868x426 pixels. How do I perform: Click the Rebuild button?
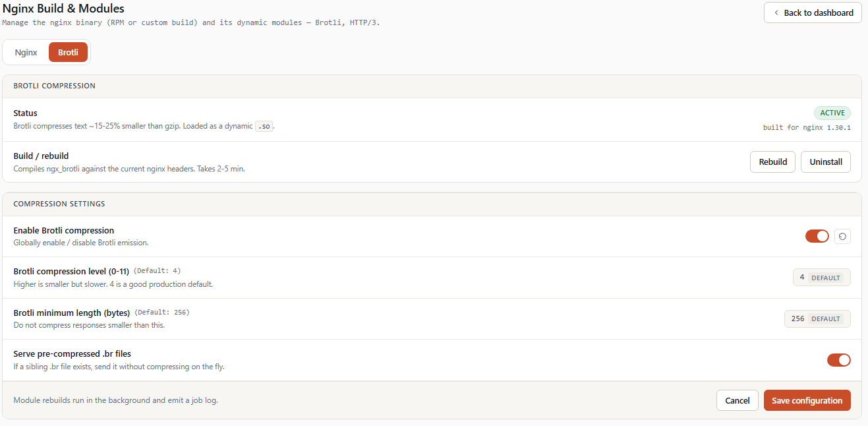click(772, 162)
